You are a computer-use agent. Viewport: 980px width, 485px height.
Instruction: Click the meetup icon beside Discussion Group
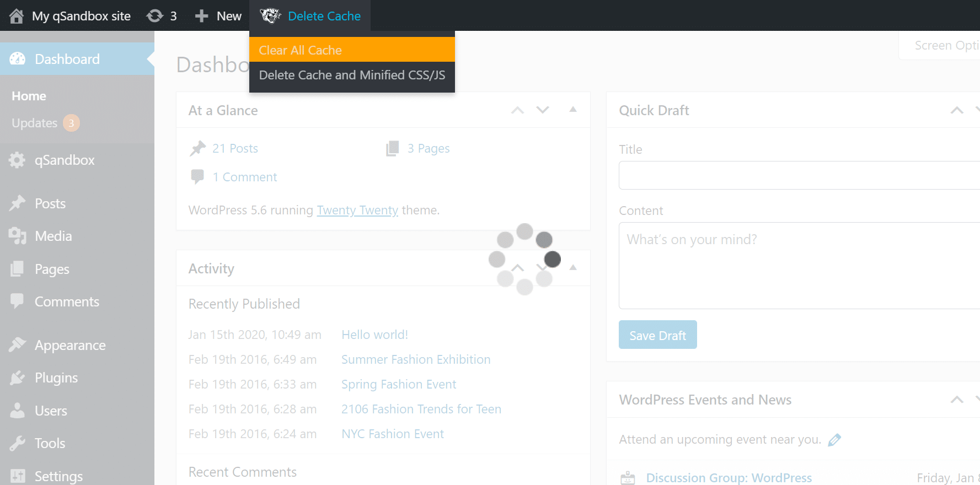point(628,478)
